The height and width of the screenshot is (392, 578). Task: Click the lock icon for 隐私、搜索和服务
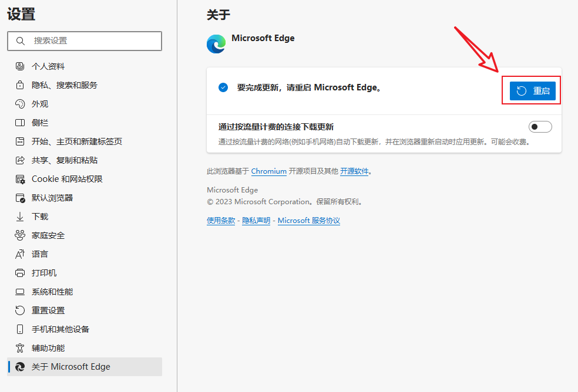click(20, 85)
